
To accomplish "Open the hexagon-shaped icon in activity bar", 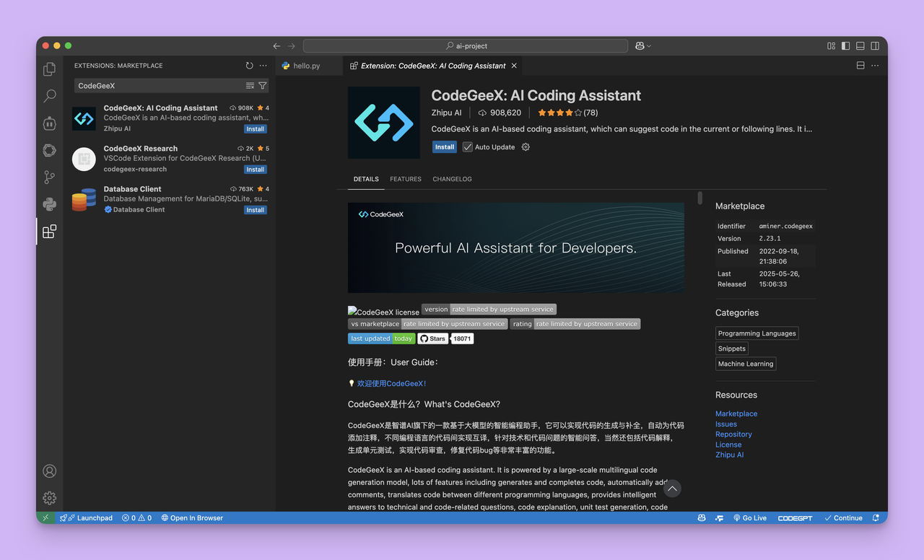I will point(49,150).
